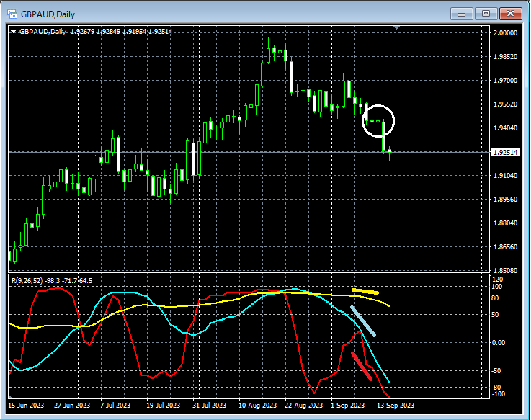Click the GBPAUD,Daily window title text
531x420 pixels.
click(48, 14)
